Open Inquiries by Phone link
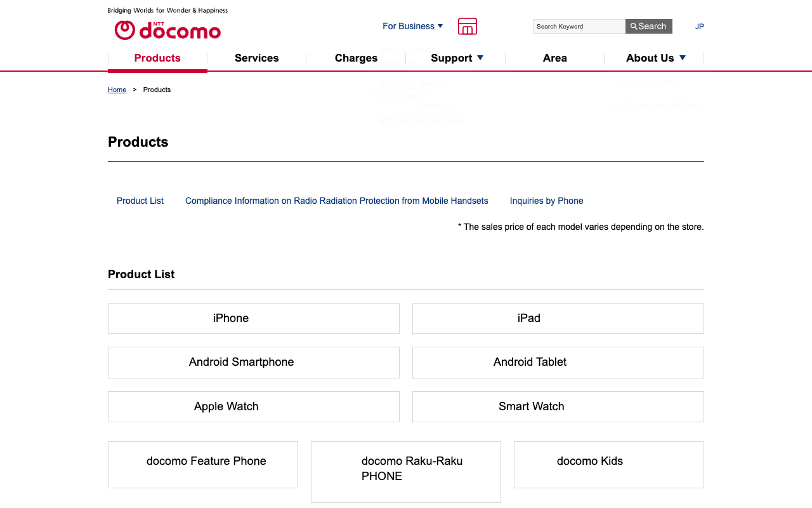 tap(546, 201)
